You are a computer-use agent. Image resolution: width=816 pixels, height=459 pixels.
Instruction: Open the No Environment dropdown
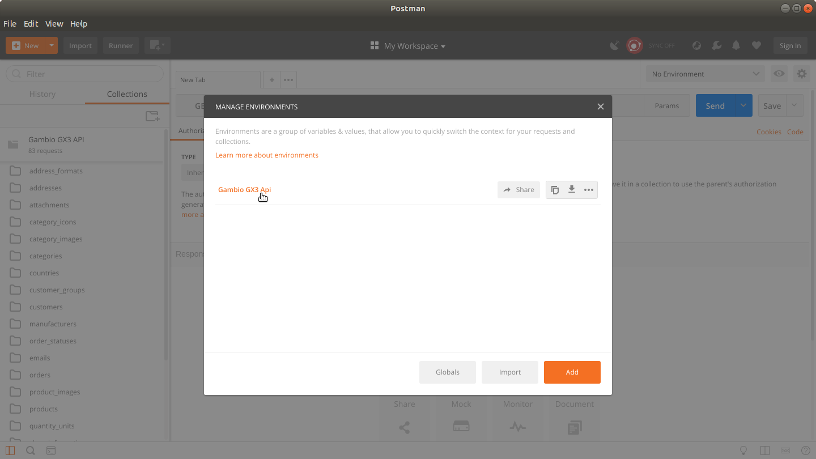(x=704, y=74)
